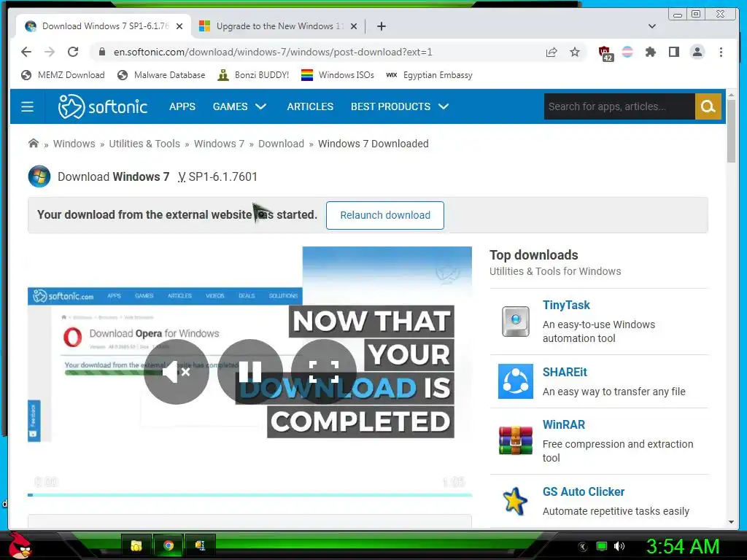This screenshot has width=747, height=560.
Task: Switch to Upgrade to the New Windows tab
Action: click(x=279, y=26)
